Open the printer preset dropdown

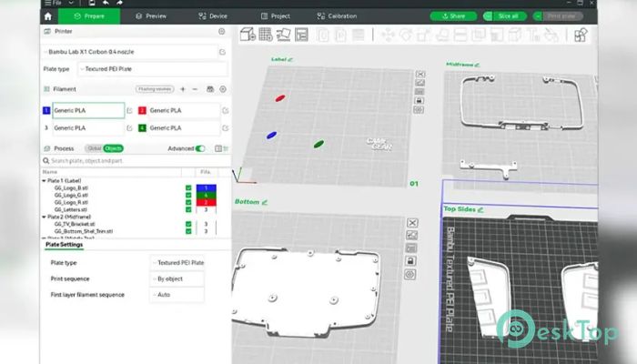coord(130,52)
